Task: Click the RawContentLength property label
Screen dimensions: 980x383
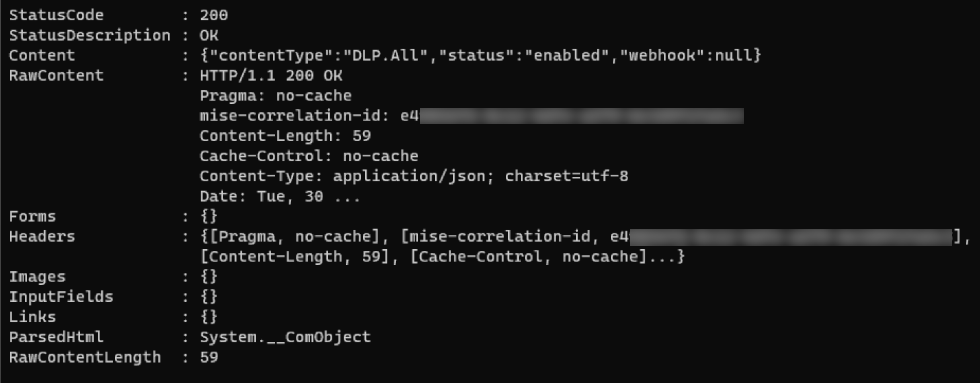Action: (x=85, y=357)
